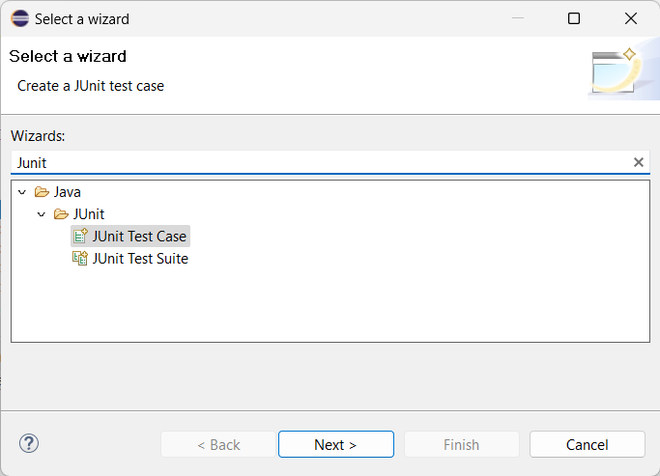
Task: Clear the wizard filter text
Action: (x=638, y=162)
